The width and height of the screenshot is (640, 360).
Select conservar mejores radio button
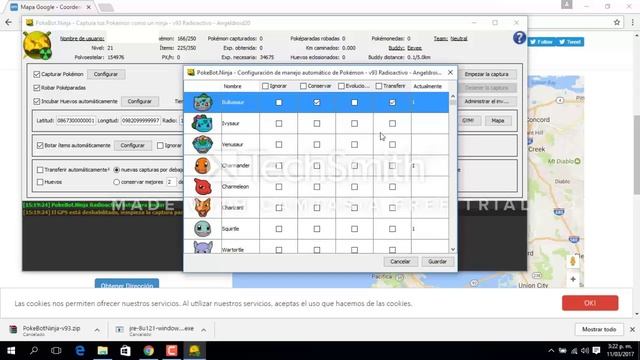coord(117,182)
